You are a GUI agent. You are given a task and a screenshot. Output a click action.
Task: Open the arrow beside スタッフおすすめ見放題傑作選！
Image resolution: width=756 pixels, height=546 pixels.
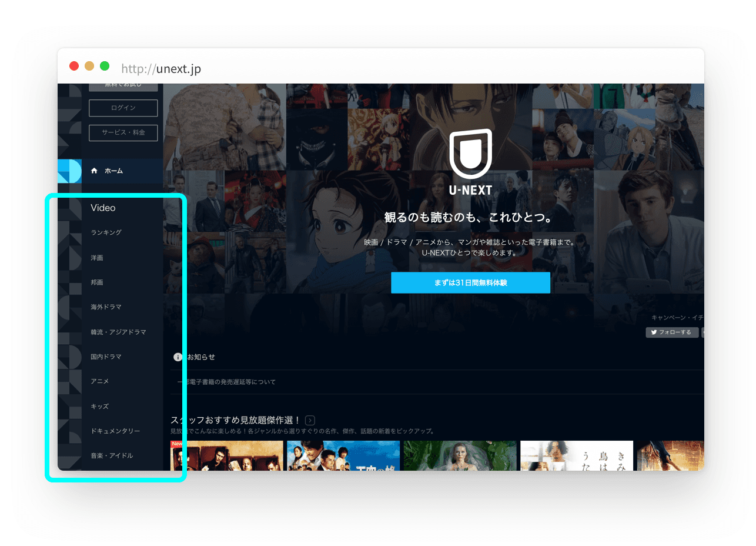click(310, 420)
